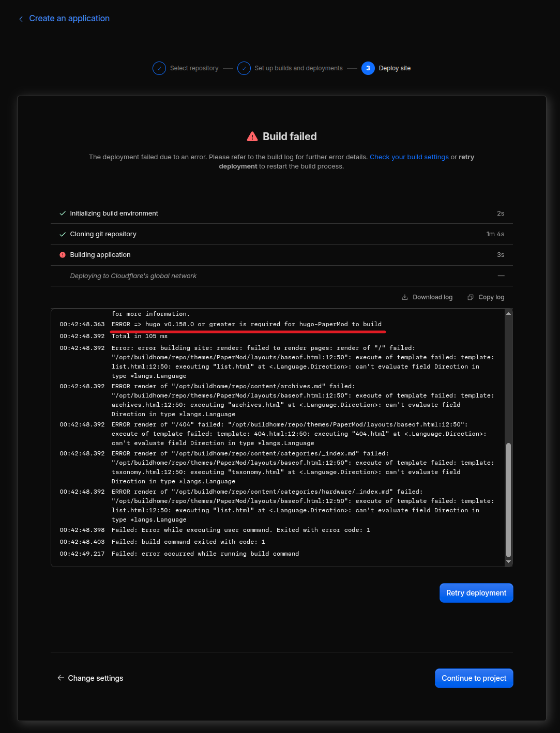
Task: Click the Continue to project button
Action: (474, 678)
